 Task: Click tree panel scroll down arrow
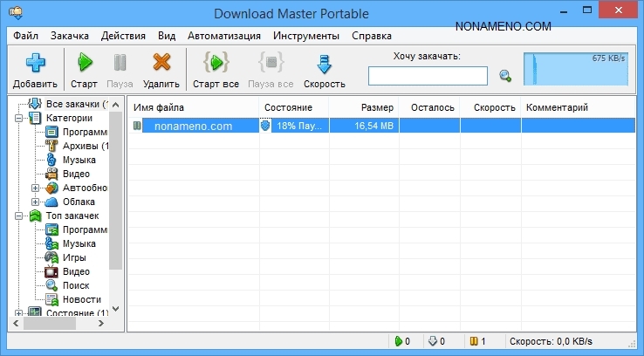click(x=116, y=309)
